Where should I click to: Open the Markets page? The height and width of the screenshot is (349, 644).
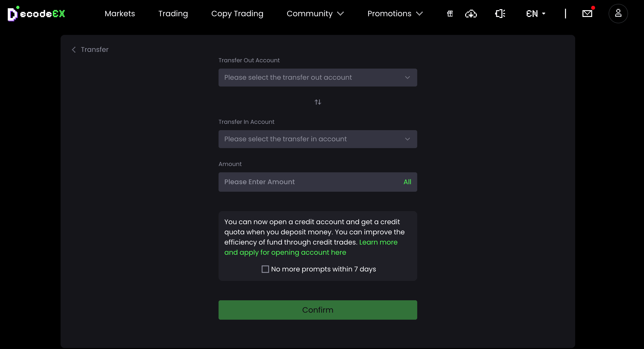[120, 14]
